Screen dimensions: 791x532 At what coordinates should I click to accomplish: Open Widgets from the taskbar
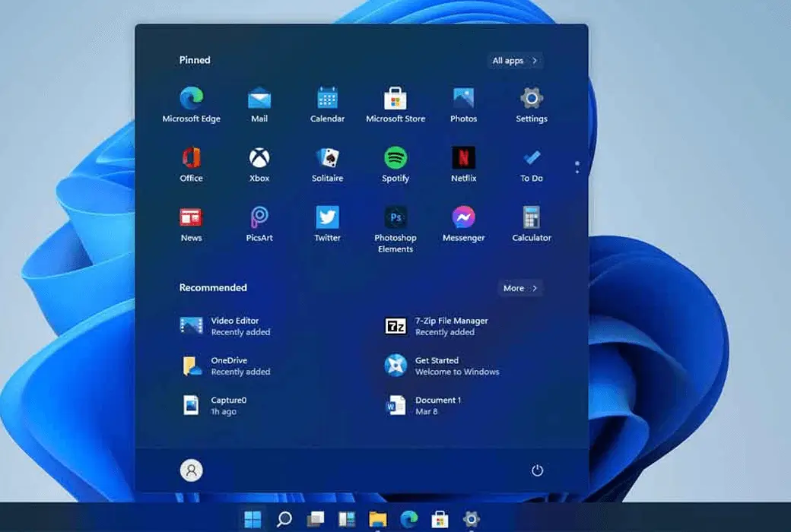(x=347, y=518)
